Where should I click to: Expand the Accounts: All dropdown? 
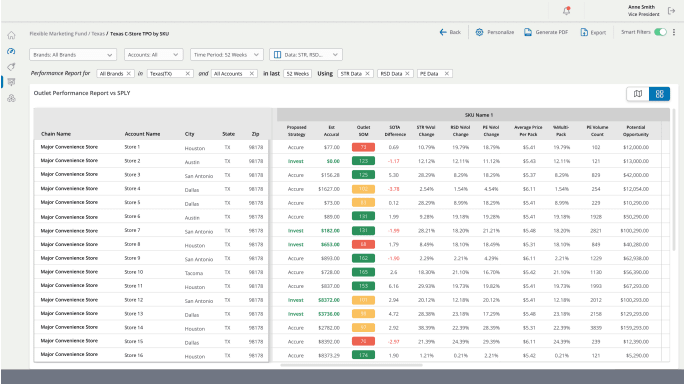(154, 55)
